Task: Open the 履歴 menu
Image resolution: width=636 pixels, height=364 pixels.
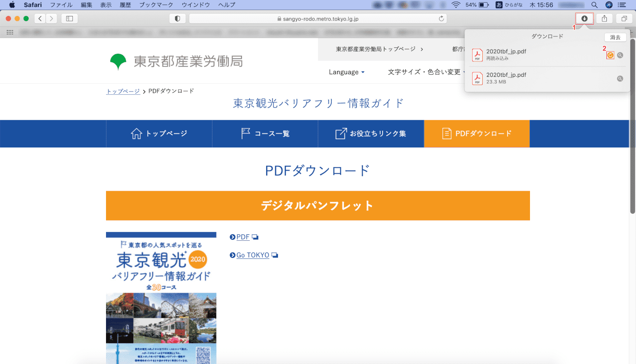Action: [126, 5]
